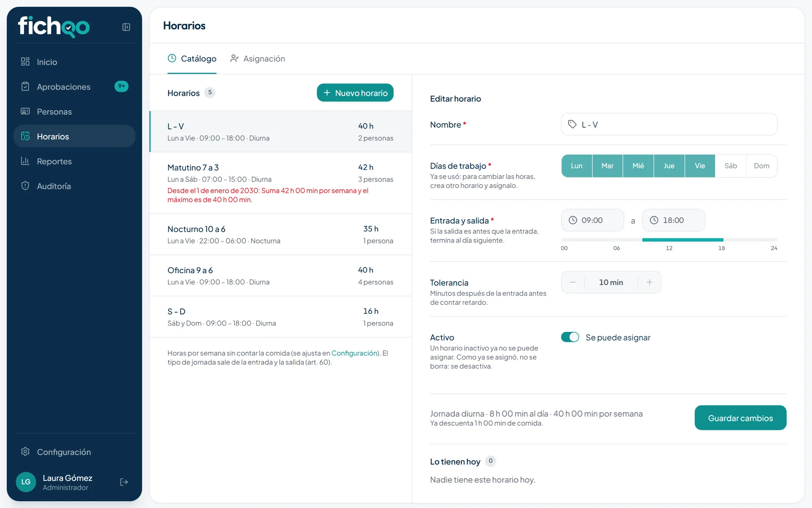Click the 18:00 exit time field
812x508 pixels.
click(674, 220)
